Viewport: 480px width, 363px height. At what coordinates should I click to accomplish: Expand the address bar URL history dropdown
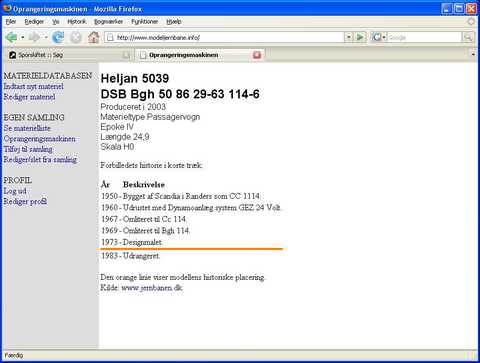349,37
